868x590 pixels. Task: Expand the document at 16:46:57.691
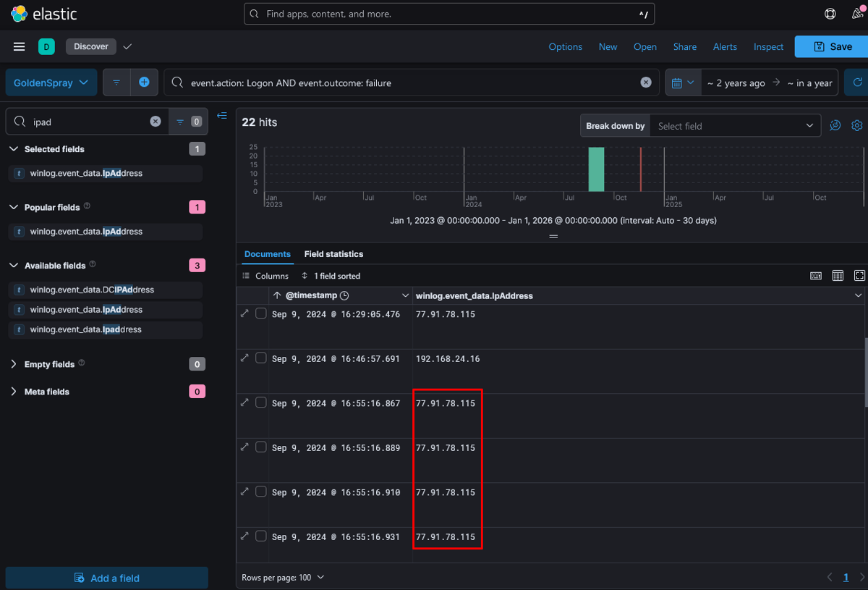point(245,358)
